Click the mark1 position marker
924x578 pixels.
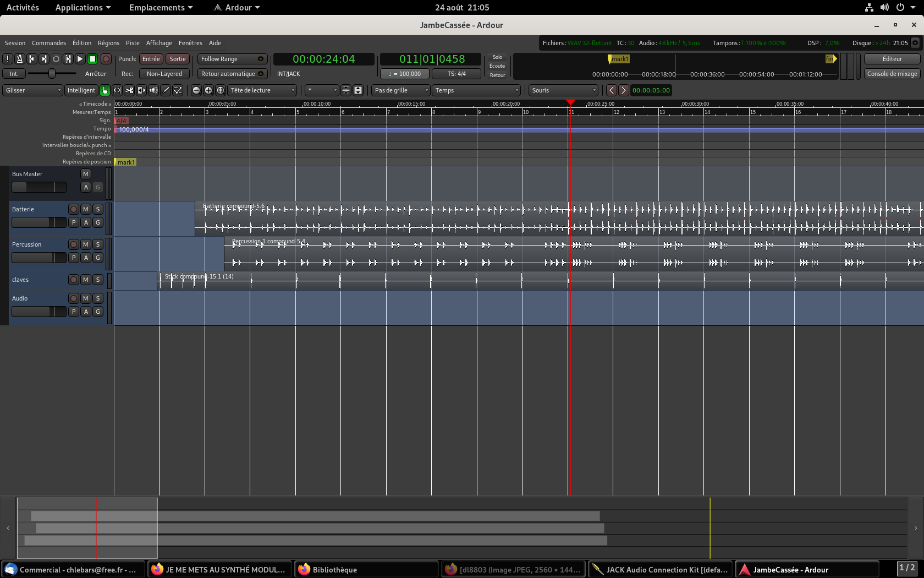tap(125, 162)
